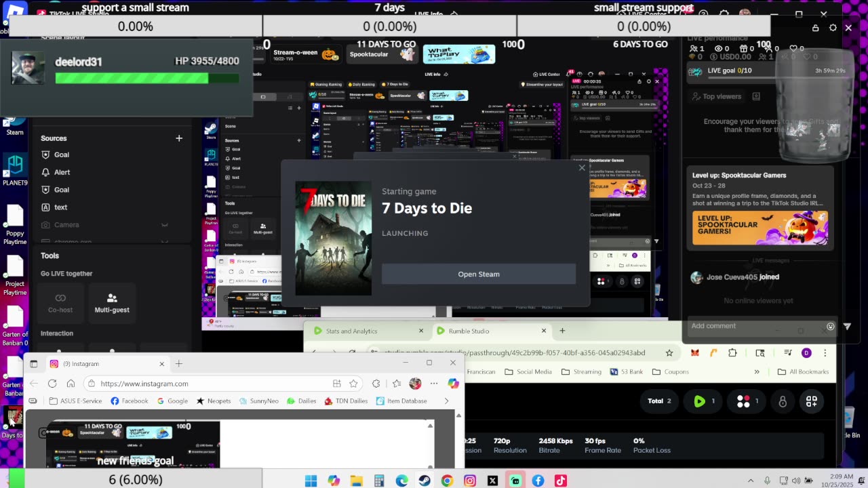Click the Total 2 viewers pill
Viewport: 868px width, 488px height.
(x=659, y=401)
